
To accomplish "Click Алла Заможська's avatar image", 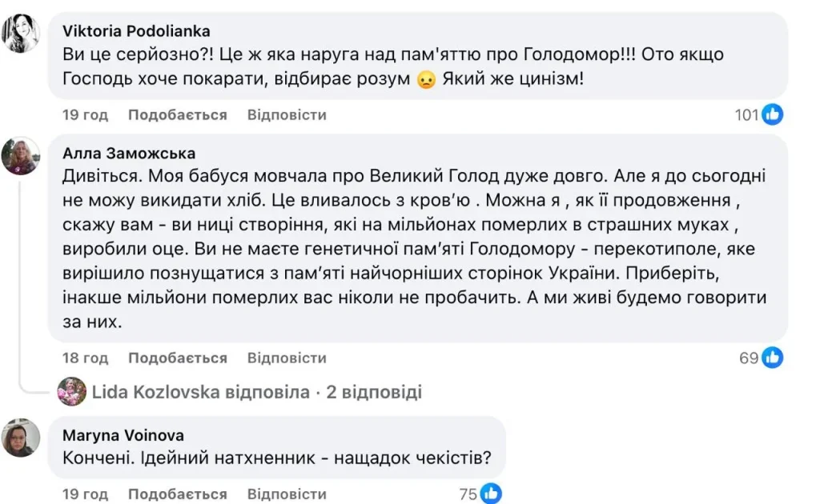I will tap(22, 157).
